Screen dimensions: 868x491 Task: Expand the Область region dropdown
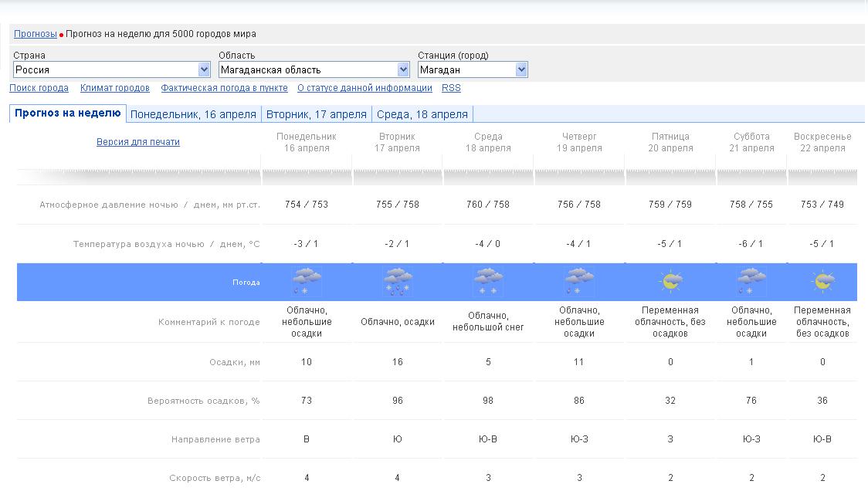click(x=314, y=69)
